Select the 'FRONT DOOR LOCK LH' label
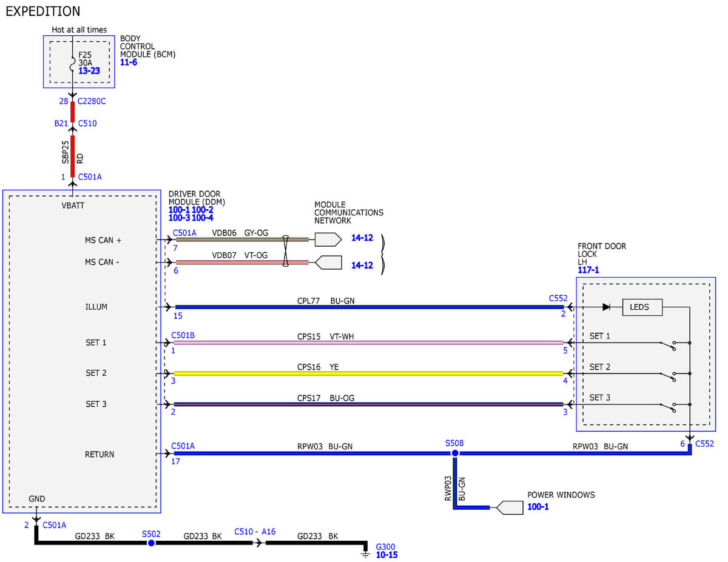The width and height of the screenshot is (728, 562). 602,254
